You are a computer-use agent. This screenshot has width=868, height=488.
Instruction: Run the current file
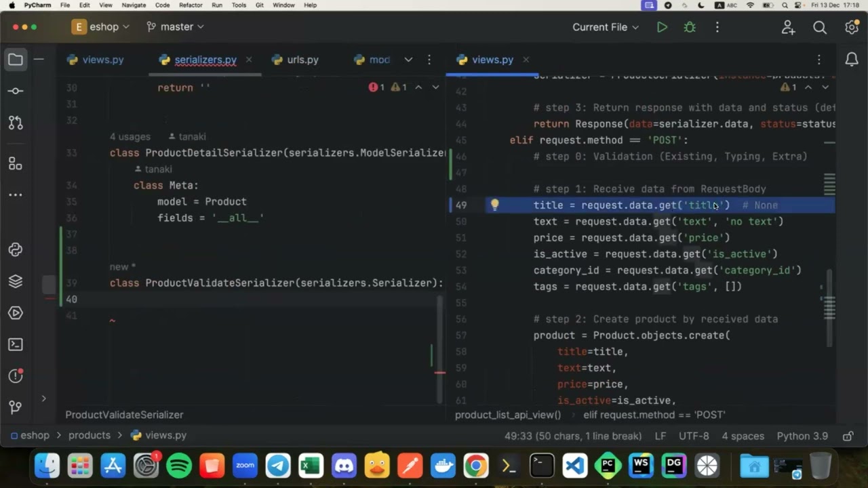pyautogui.click(x=662, y=27)
